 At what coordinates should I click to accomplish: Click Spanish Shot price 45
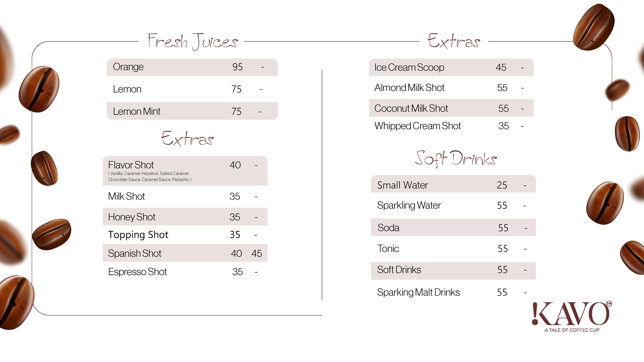point(256,253)
